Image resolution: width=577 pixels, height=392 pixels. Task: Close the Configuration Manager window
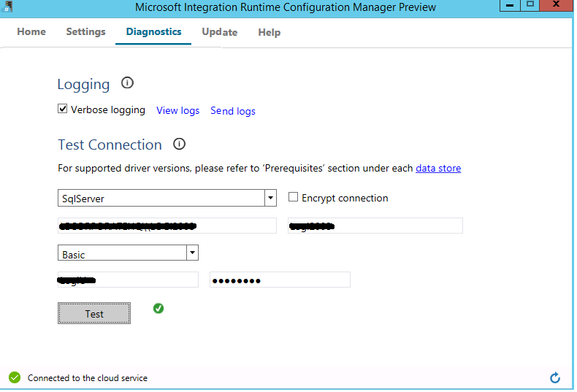[556, 5]
